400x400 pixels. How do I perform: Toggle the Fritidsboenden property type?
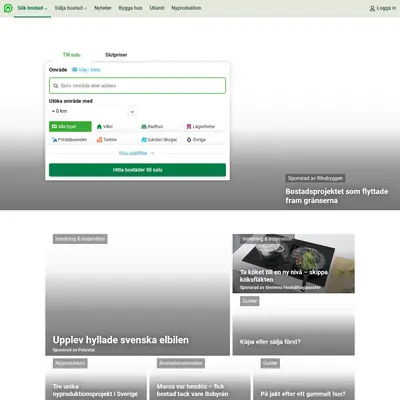pos(70,140)
